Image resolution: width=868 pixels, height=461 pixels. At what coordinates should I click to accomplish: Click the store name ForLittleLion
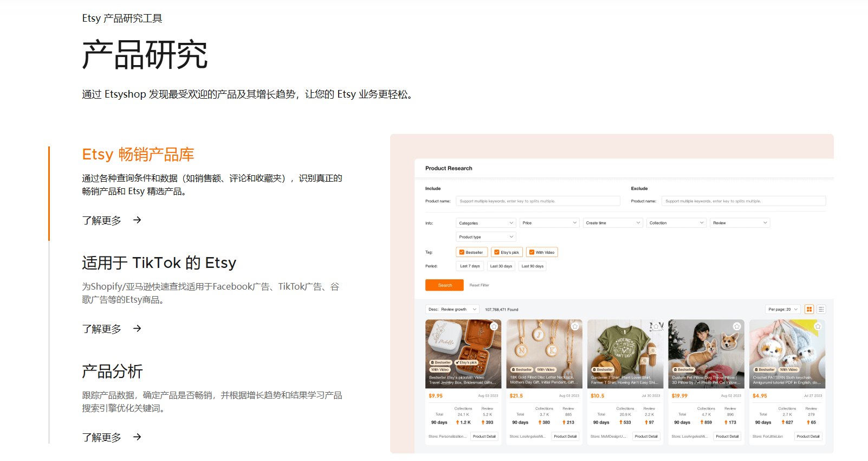point(768,437)
